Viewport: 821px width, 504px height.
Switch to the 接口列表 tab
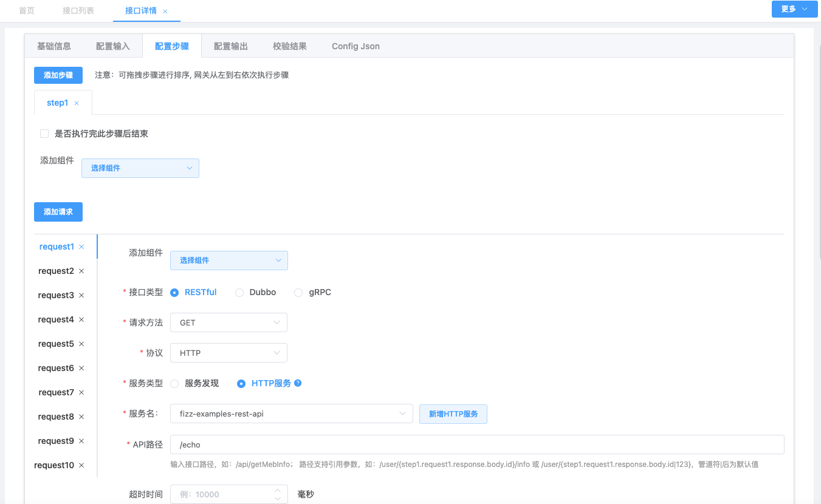78,11
